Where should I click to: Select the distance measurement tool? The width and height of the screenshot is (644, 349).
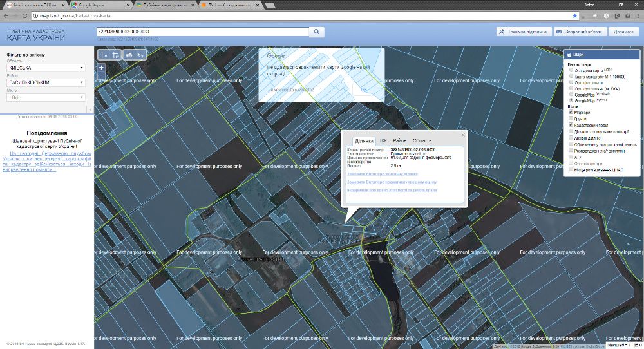click(103, 55)
